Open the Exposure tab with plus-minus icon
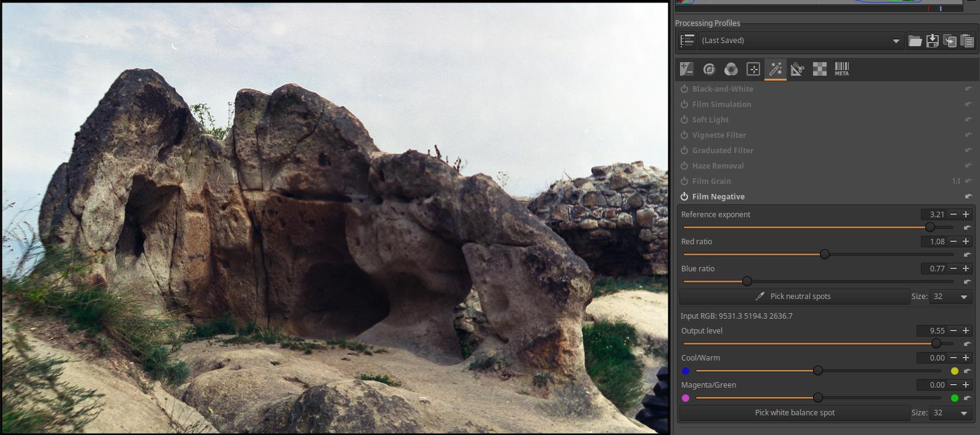This screenshot has width=980, height=435. tap(686, 69)
